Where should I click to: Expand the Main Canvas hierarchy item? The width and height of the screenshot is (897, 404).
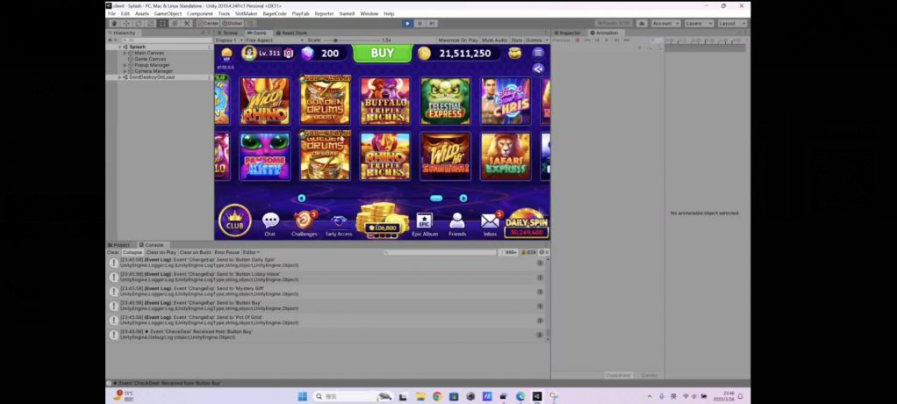click(125, 53)
